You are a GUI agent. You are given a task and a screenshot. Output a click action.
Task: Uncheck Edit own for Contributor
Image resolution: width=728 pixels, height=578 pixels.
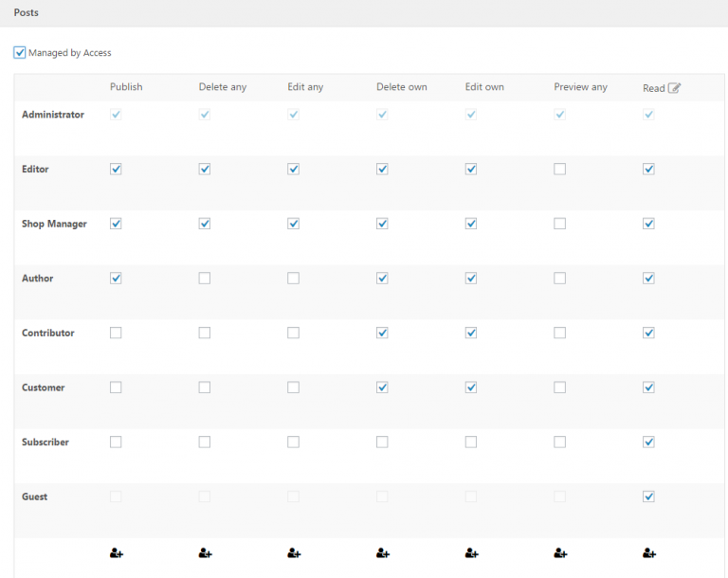(471, 333)
